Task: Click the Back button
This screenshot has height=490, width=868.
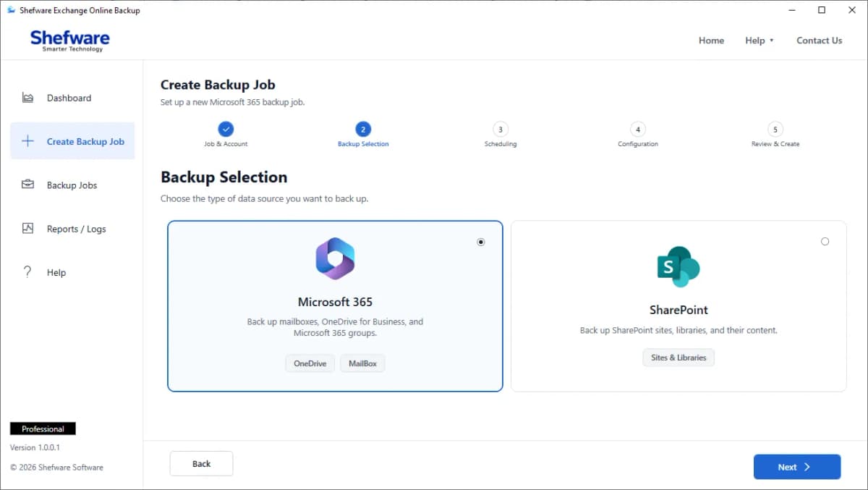Action: click(201, 464)
